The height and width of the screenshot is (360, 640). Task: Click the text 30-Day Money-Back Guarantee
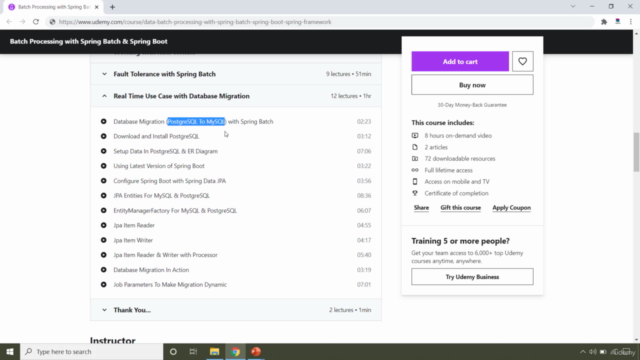pyautogui.click(x=472, y=105)
